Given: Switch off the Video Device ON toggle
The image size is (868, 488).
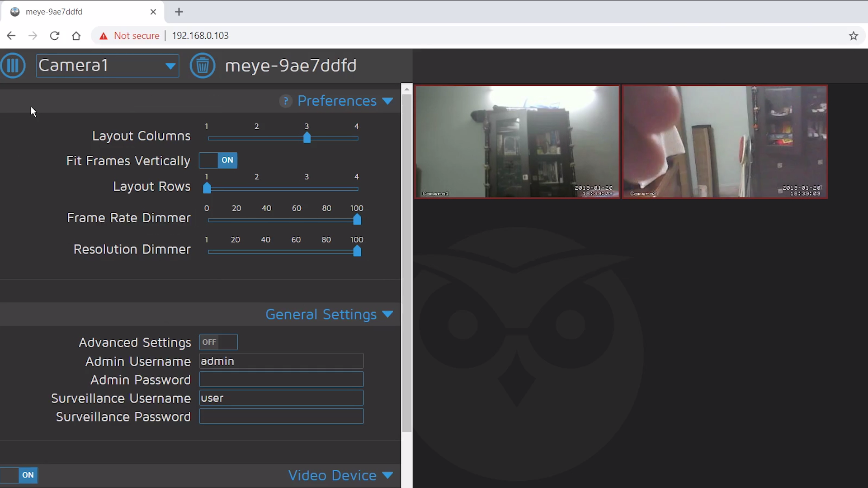Looking at the screenshot, I should [19, 475].
